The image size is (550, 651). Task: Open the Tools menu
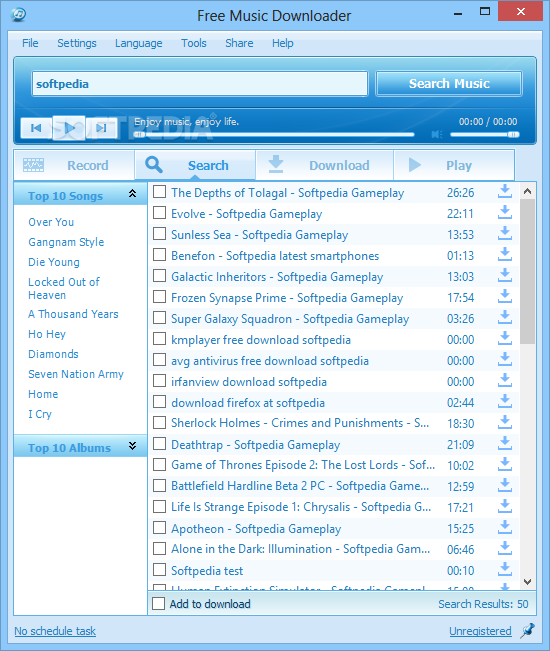click(194, 43)
